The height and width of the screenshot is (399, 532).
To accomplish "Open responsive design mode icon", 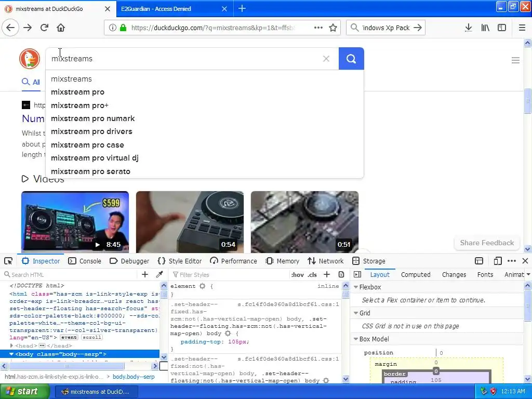I will 497,261.
